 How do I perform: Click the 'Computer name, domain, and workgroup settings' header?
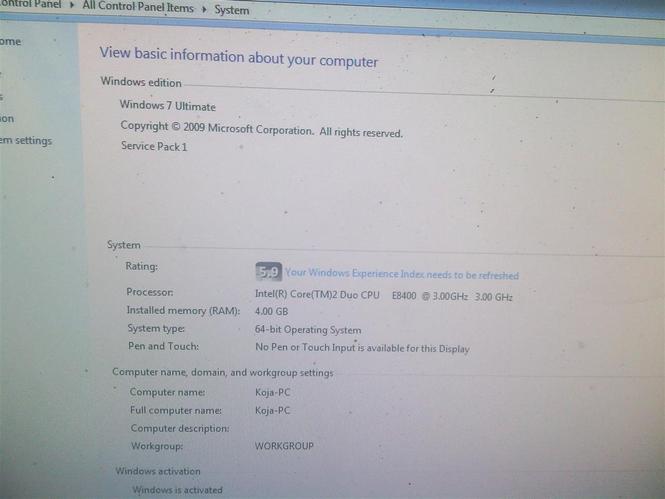point(223,372)
